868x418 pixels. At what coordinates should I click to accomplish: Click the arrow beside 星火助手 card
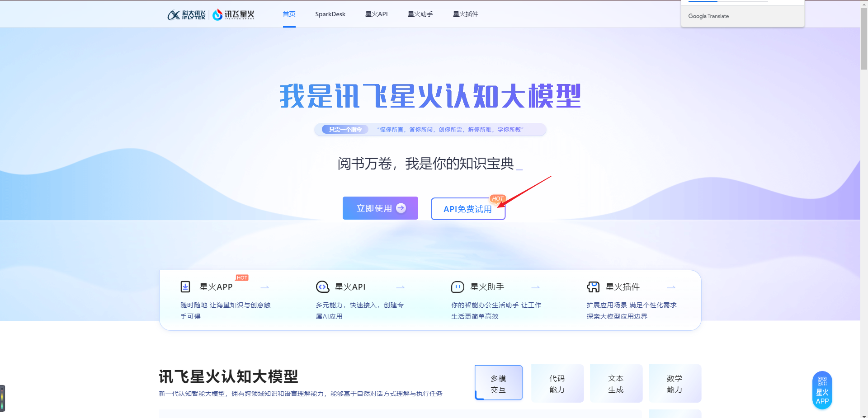tap(536, 287)
